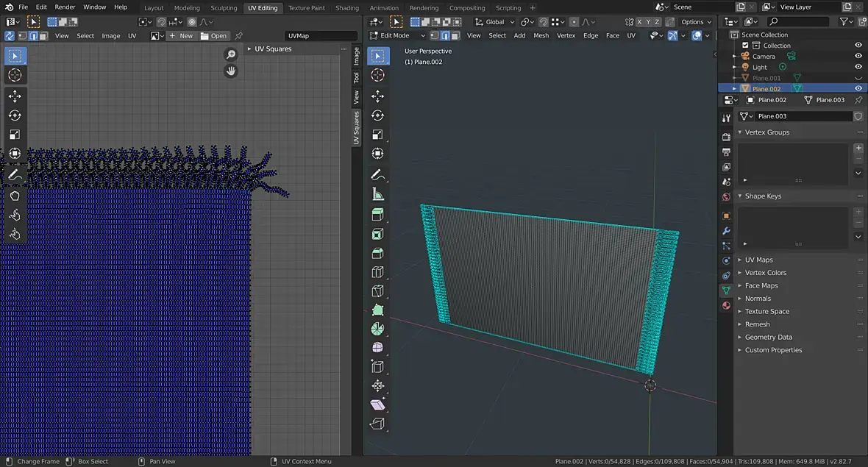Switch to the Texture Paint workspace tab
The image size is (868, 467).
306,8
